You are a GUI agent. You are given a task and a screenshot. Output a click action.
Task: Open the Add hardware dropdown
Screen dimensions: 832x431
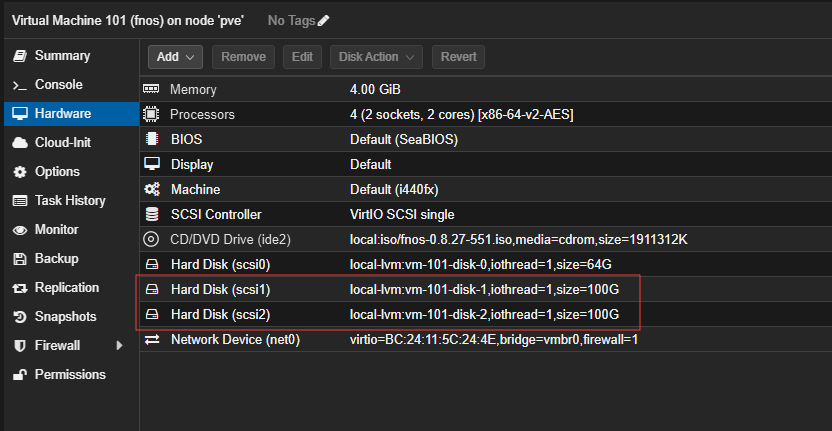click(x=176, y=57)
